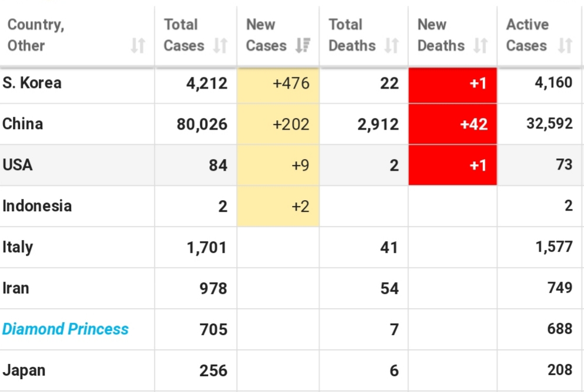Click the Country, Other header label
This screenshot has height=392, width=584.
click(36, 35)
